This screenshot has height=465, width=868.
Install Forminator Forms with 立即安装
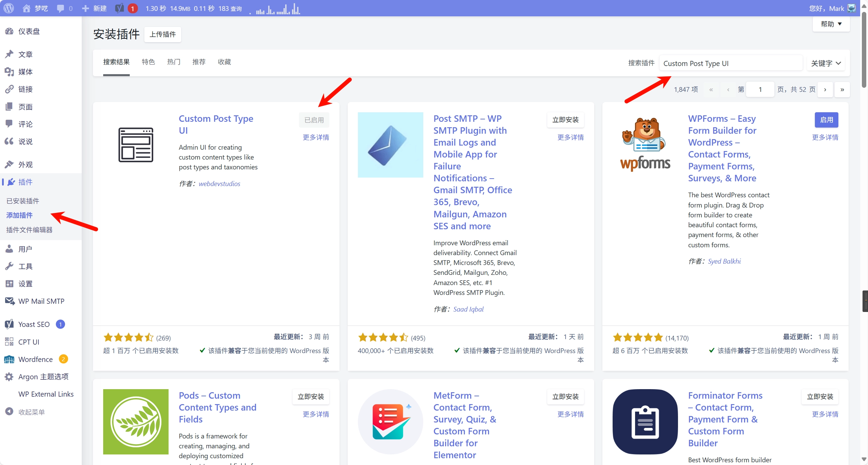[820, 397]
